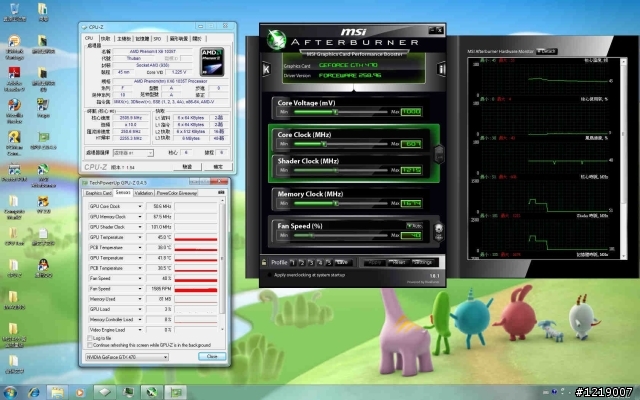Toggle the profile lock padlock icon in Afterburner
640x400 pixels.
click(x=264, y=262)
